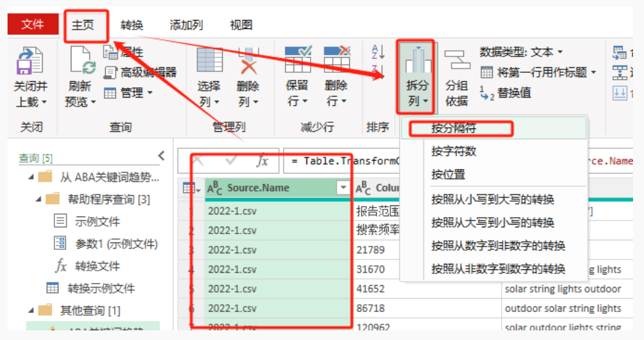Click the fx formula icon in formula bar

[x=262, y=161]
